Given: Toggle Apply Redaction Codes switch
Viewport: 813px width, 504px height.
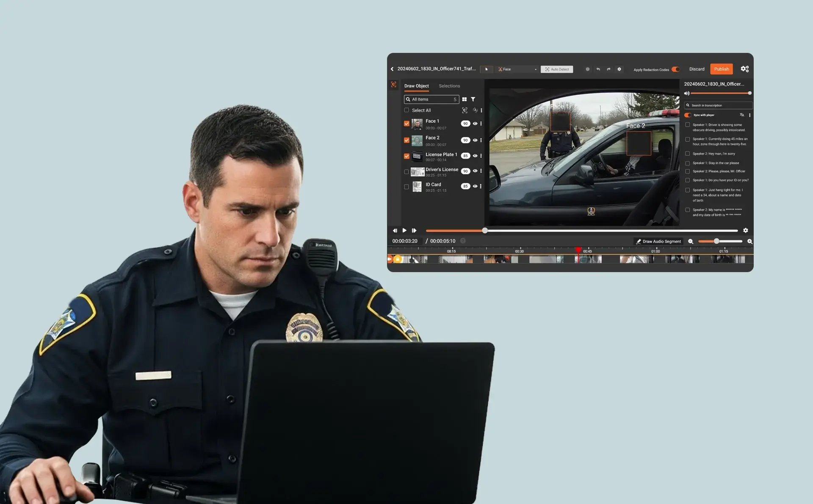Looking at the screenshot, I should click(x=675, y=69).
